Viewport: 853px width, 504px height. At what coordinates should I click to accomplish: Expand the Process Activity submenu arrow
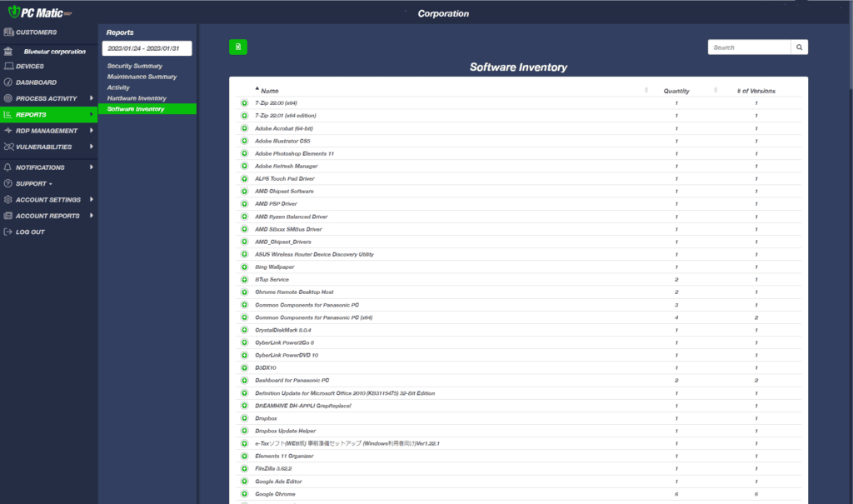pyautogui.click(x=92, y=98)
